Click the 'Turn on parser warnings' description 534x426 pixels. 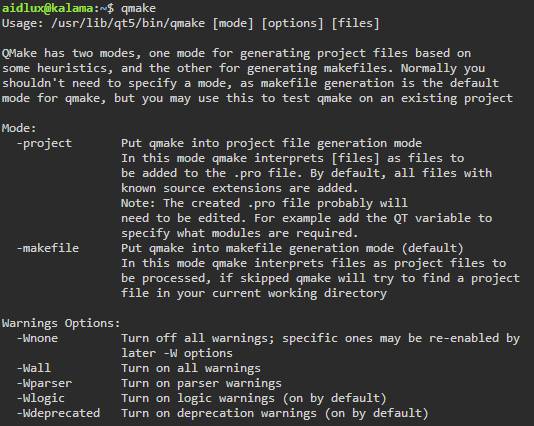[x=201, y=383]
